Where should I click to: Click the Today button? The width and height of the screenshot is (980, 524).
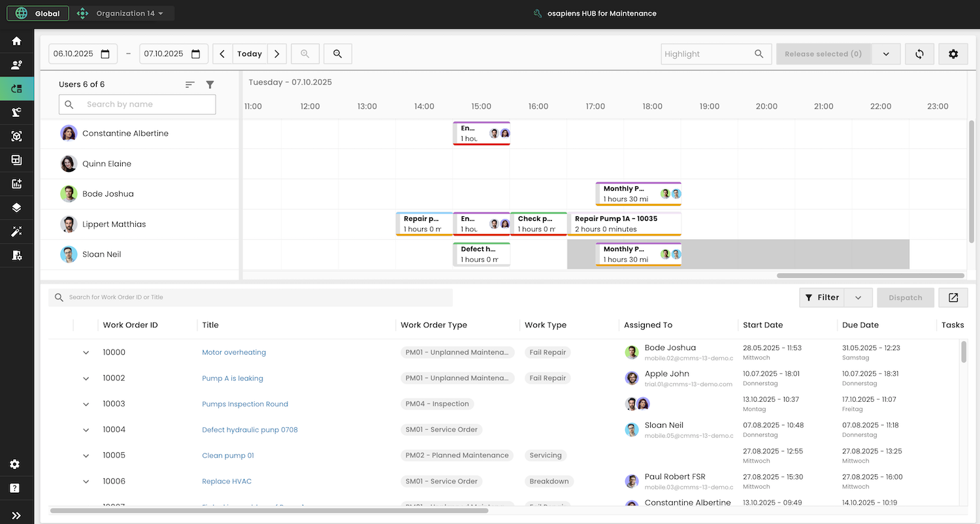click(x=249, y=54)
